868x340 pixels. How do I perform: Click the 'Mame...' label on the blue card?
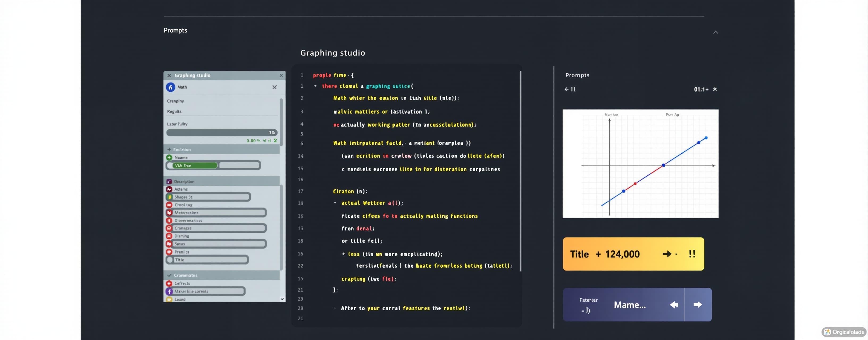point(630,305)
